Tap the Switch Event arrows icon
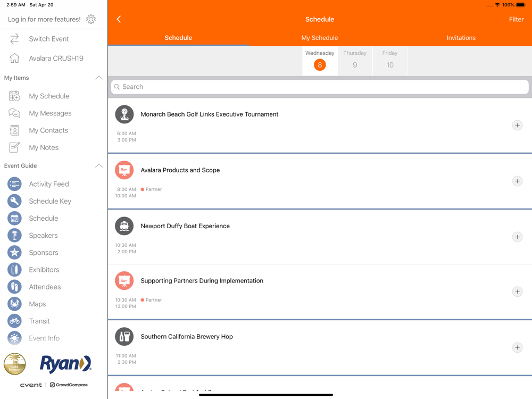The width and height of the screenshot is (532, 399). coord(14,39)
